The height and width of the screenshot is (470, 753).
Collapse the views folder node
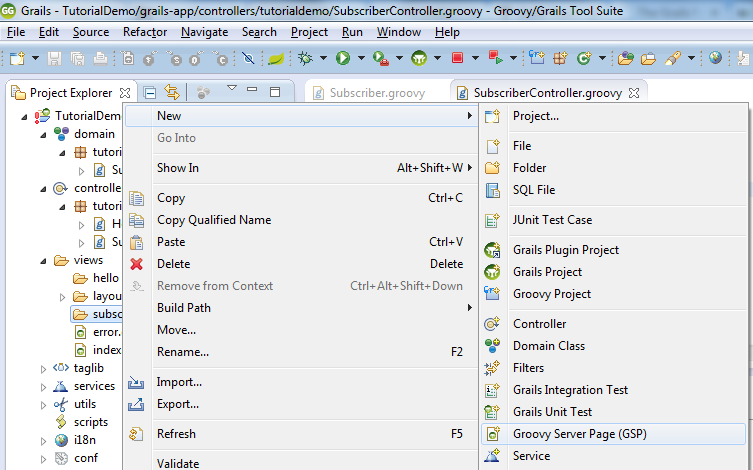(x=43, y=261)
